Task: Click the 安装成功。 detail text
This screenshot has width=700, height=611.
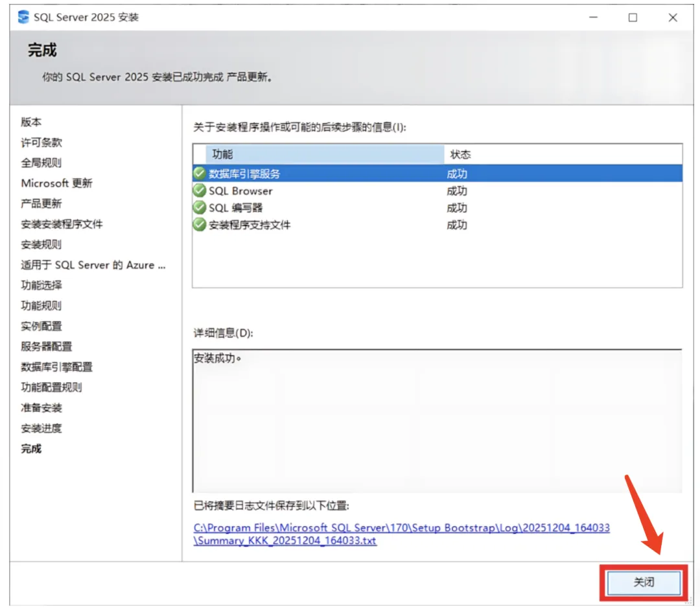Action: tap(217, 358)
